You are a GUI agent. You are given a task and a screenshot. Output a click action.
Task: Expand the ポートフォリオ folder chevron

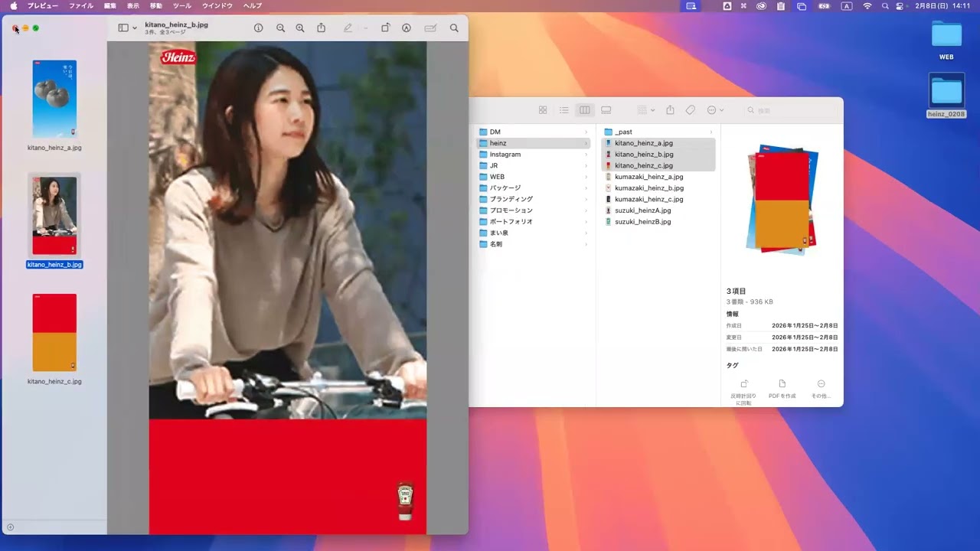[586, 221]
